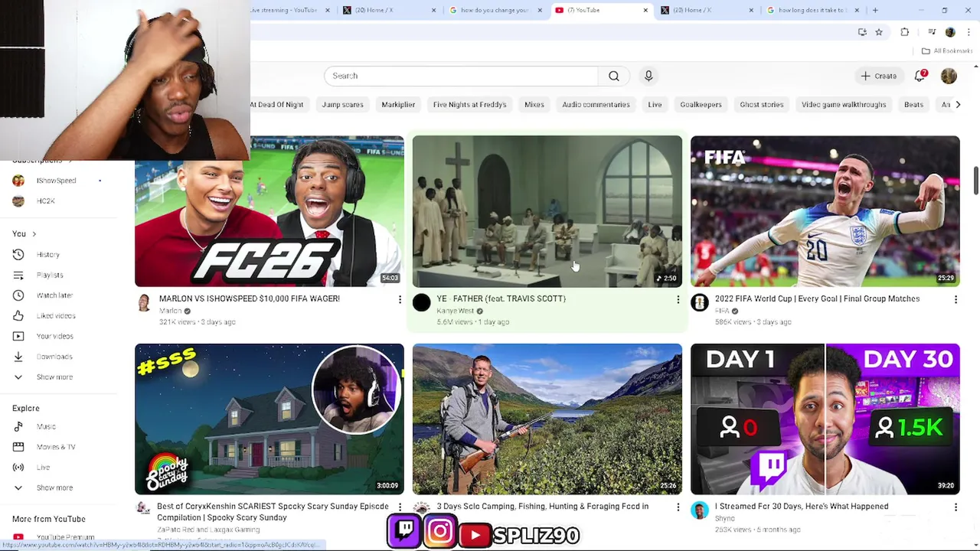Screen dimensions: 980x551
Task: Play Day 1 Day 30 Twitch thumbnail
Action: 825,419
